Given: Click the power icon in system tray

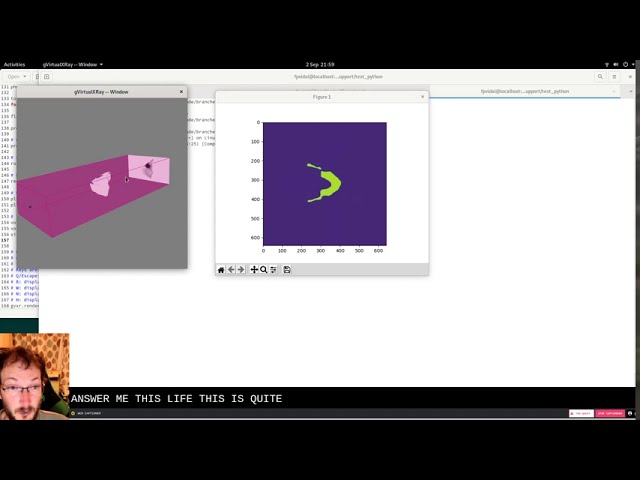Looking at the screenshot, I should (x=625, y=64).
